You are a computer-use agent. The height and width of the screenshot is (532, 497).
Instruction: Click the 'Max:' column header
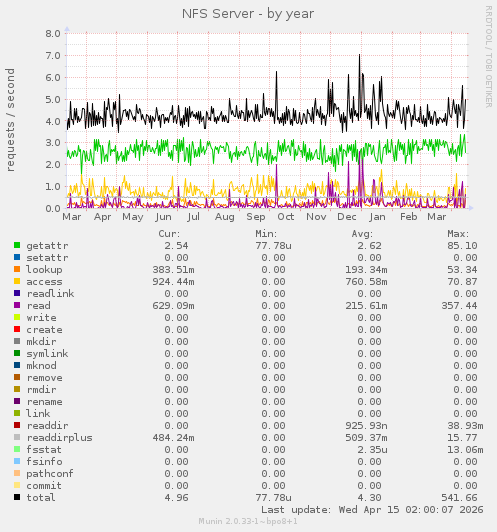[458, 234]
